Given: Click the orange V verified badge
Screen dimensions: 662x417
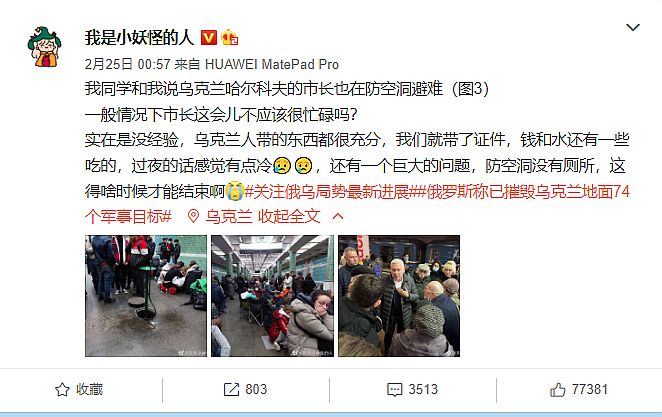Looking at the screenshot, I should (208, 38).
